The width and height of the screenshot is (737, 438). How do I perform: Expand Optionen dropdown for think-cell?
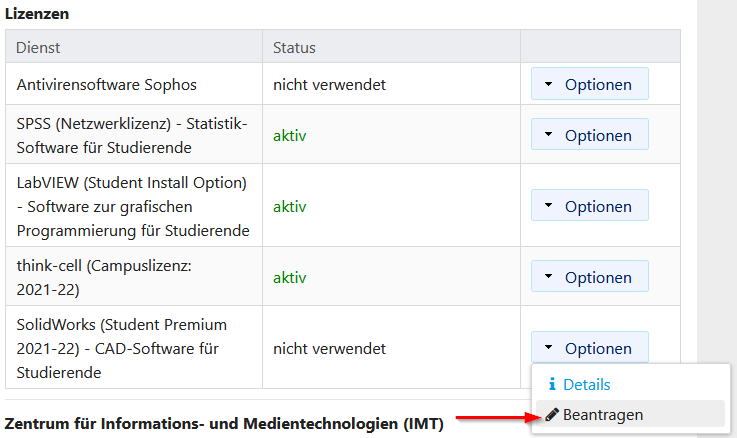click(589, 276)
